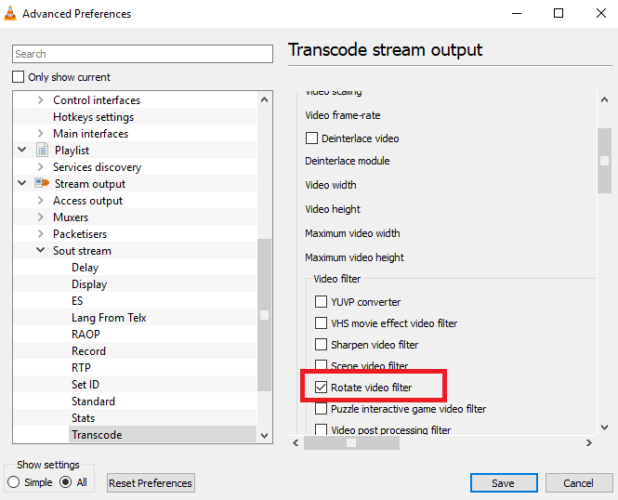Select the Record module
This screenshot has width=618, height=500.
[89, 351]
